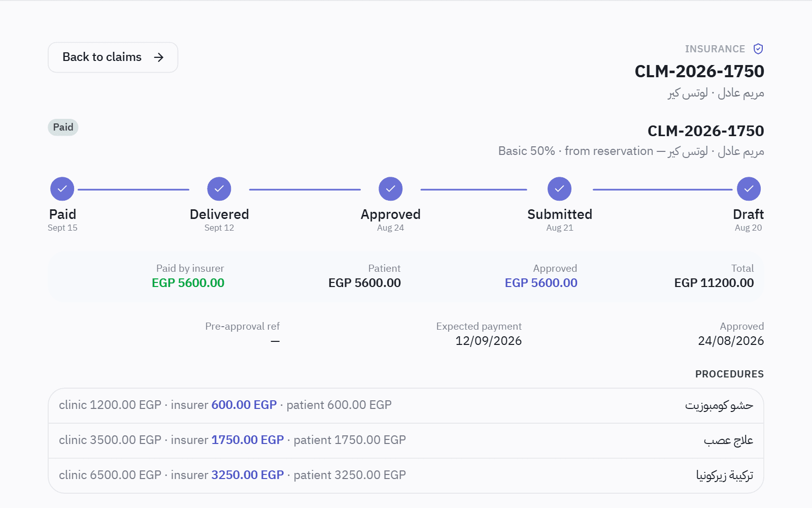The image size is (812, 508).
Task: Click the Pre-approval ref label
Action: click(x=243, y=326)
